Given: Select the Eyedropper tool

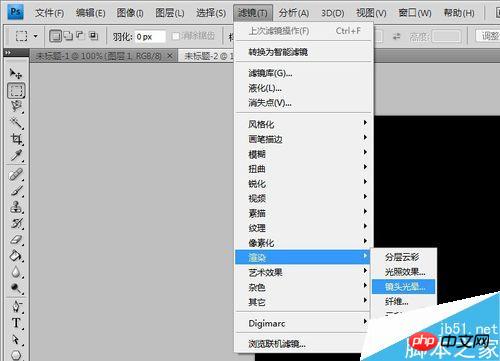Looking at the screenshot, I should (x=16, y=155).
